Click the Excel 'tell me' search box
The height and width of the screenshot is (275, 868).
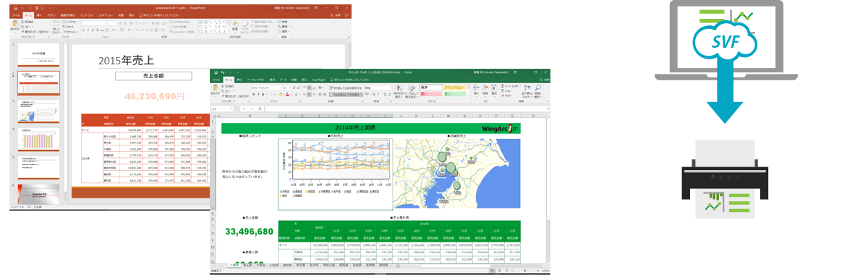pos(351,80)
